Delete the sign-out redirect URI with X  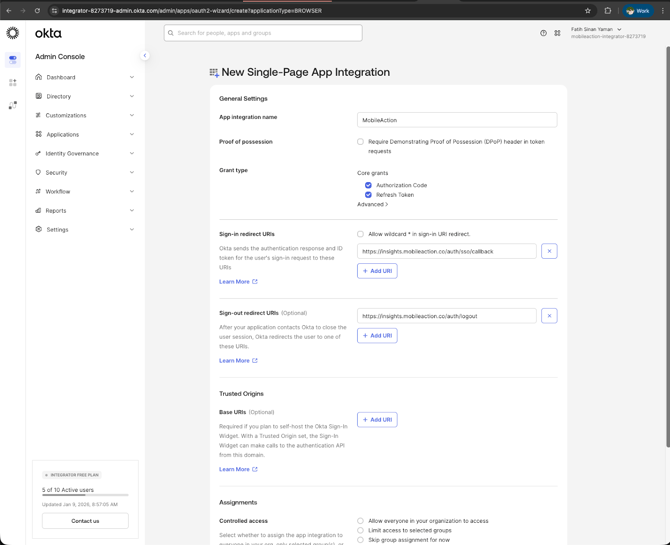[x=549, y=316]
